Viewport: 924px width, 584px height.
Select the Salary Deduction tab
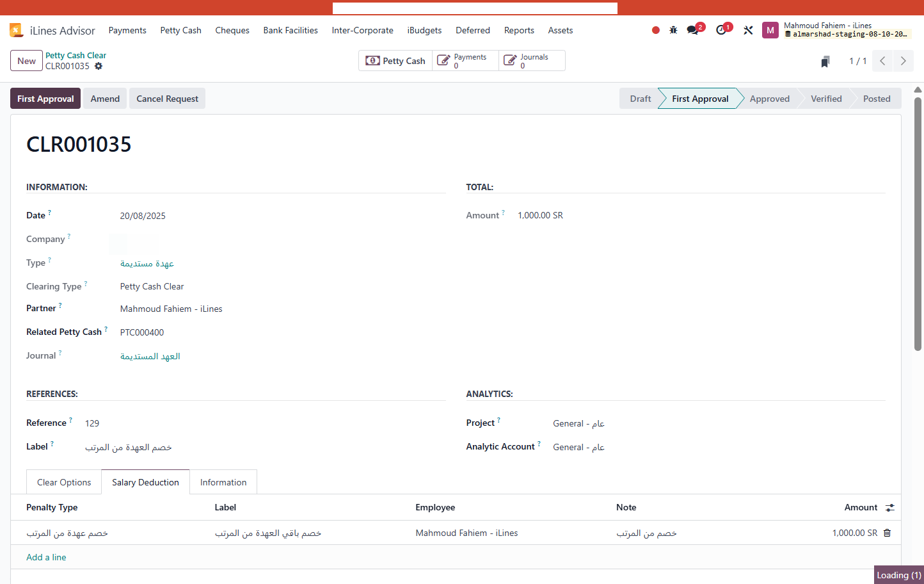145,482
